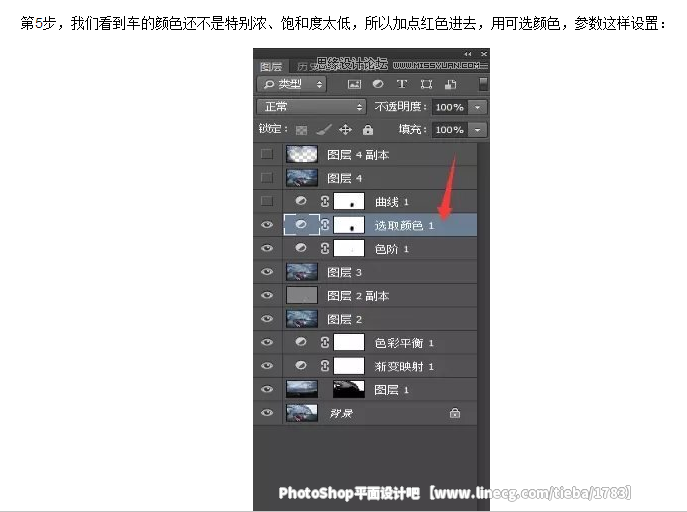Click 色阶 1 mask link icon
Screen dimensions: 687x512
pyautogui.click(x=324, y=248)
